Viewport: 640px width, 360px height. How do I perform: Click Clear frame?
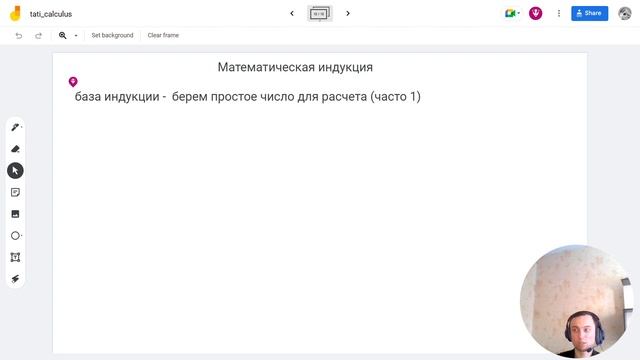[163, 36]
